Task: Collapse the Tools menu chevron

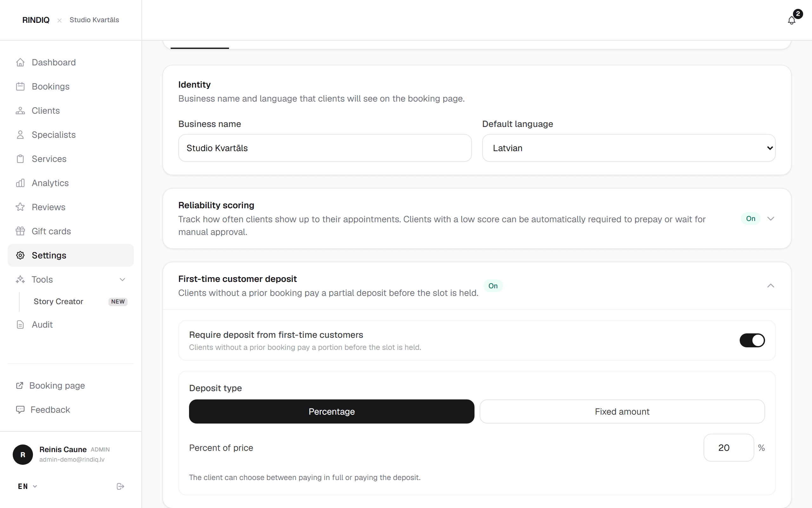Action: click(122, 279)
